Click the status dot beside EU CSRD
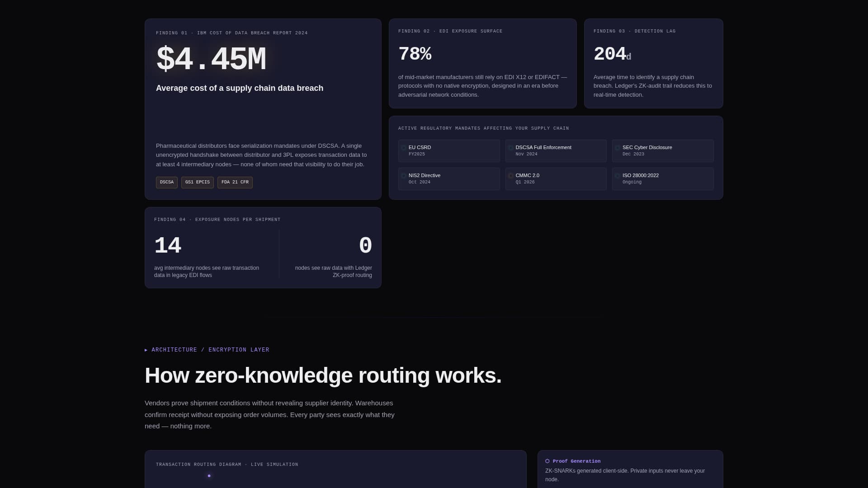 (x=404, y=148)
